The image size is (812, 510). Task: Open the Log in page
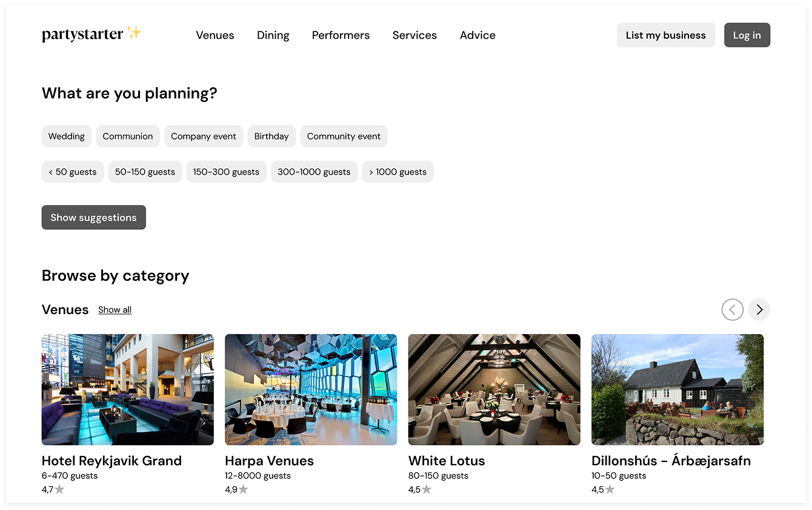pyautogui.click(x=747, y=35)
